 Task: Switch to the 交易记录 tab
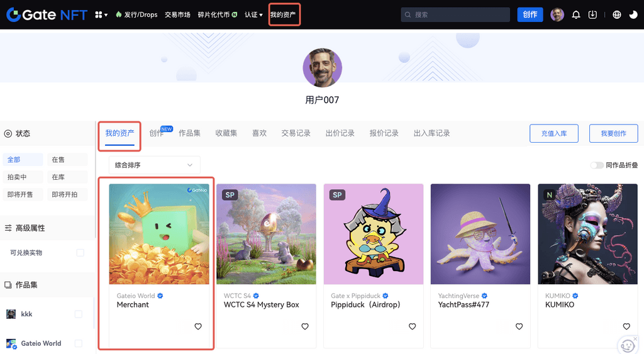(x=296, y=133)
